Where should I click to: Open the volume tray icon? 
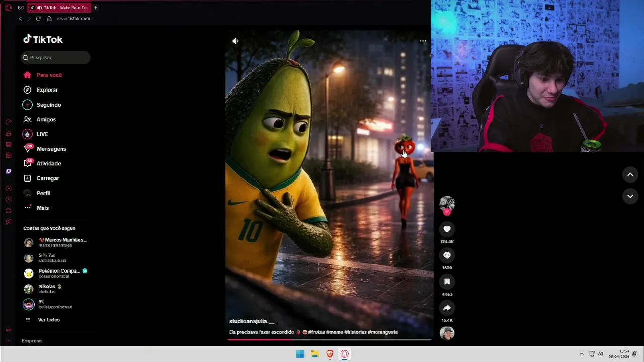tap(600, 354)
